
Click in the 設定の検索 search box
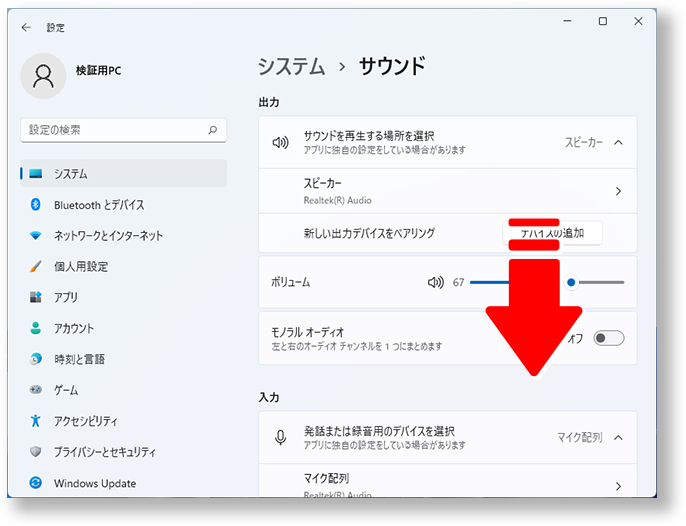point(124,130)
